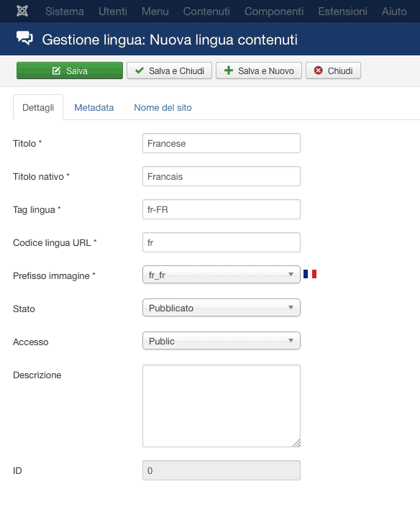Image resolution: width=420 pixels, height=512 pixels.
Task: Expand the Prefisso immagine dropdown
Action: coord(221,275)
